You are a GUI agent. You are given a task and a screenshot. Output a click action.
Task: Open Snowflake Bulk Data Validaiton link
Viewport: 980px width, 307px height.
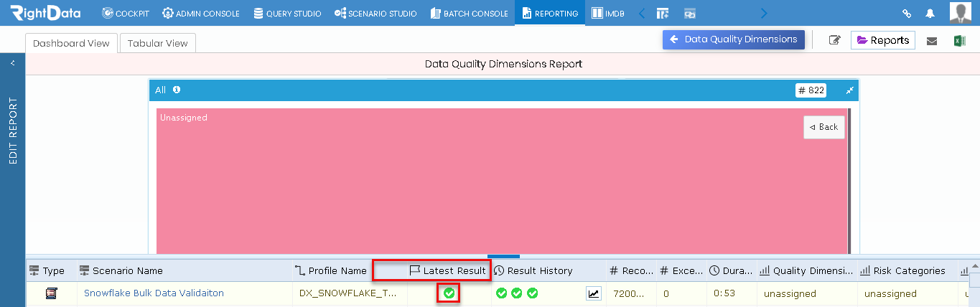[x=154, y=293]
